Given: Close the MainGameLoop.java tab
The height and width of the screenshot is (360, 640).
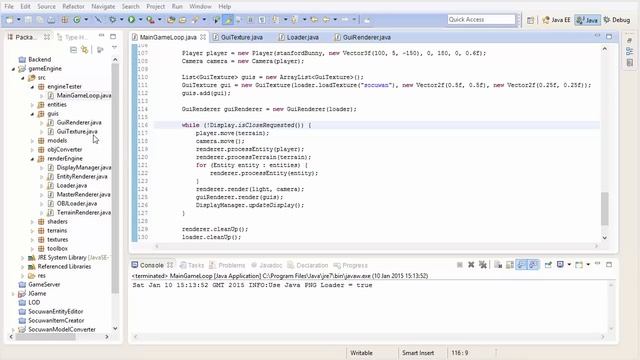Looking at the screenshot, I should pyautogui.click(x=203, y=37).
